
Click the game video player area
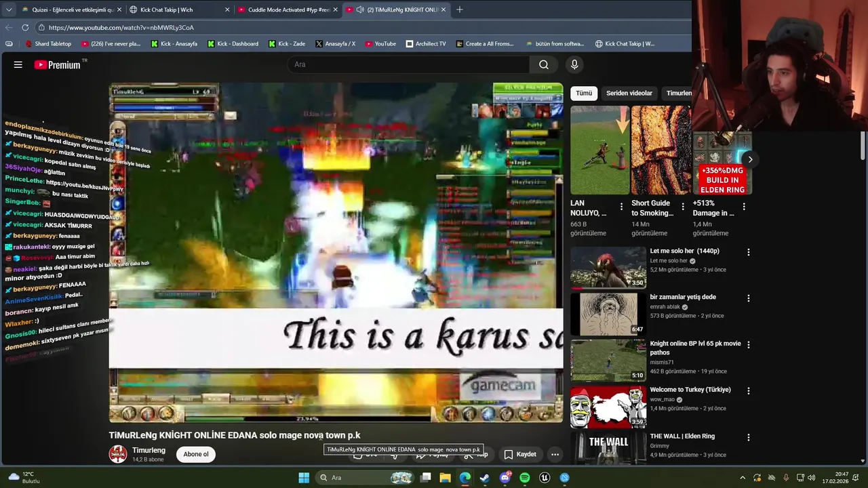pyautogui.click(x=336, y=253)
